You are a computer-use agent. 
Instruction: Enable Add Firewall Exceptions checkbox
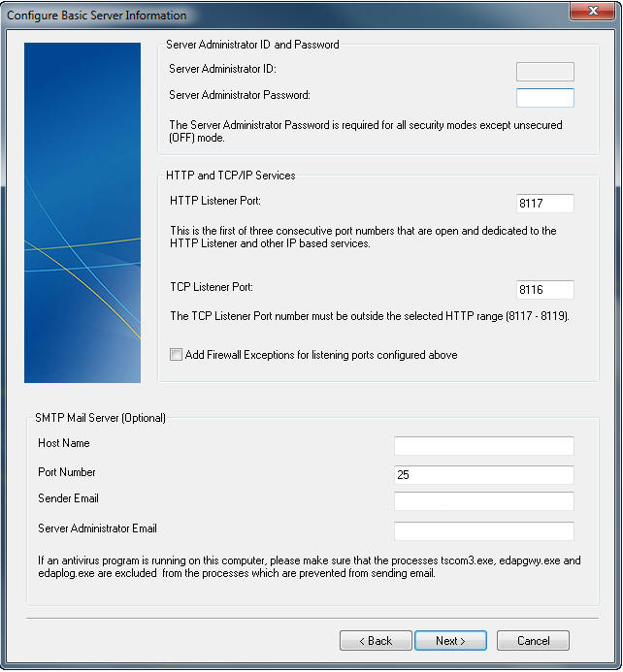pyautogui.click(x=176, y=355)
